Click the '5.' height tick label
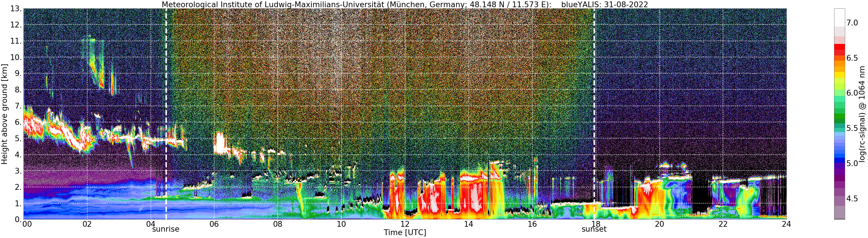This screenshot has width=868, height=238. 18,138
